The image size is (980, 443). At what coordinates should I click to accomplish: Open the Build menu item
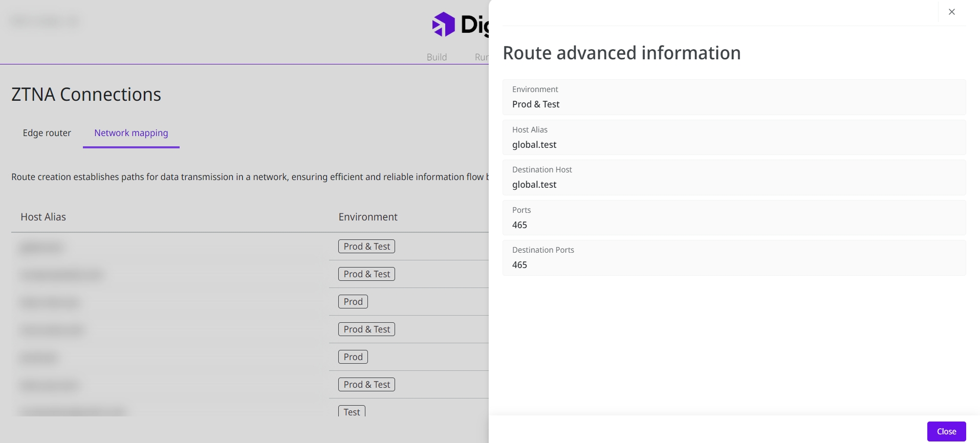click(437, 57)
